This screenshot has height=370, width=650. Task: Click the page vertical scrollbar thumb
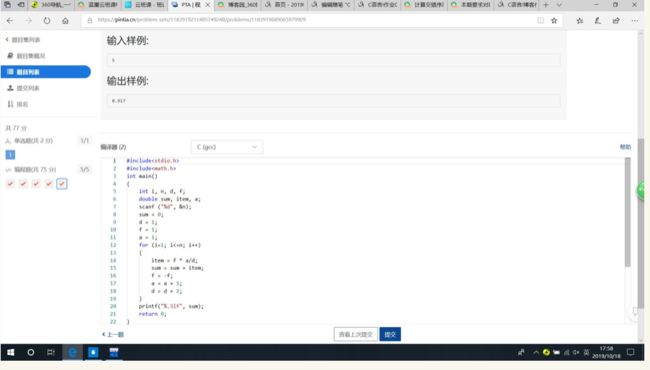(641, 224)
